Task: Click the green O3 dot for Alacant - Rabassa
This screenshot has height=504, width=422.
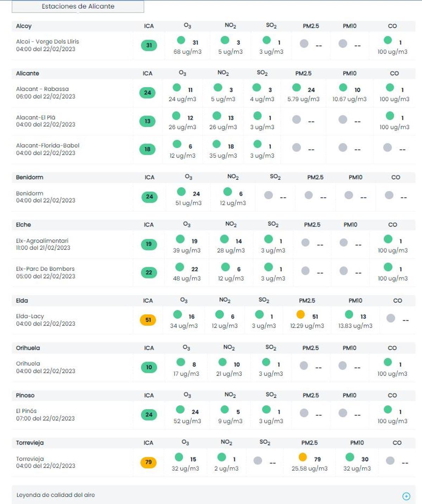Action: (x=177, y=88)
